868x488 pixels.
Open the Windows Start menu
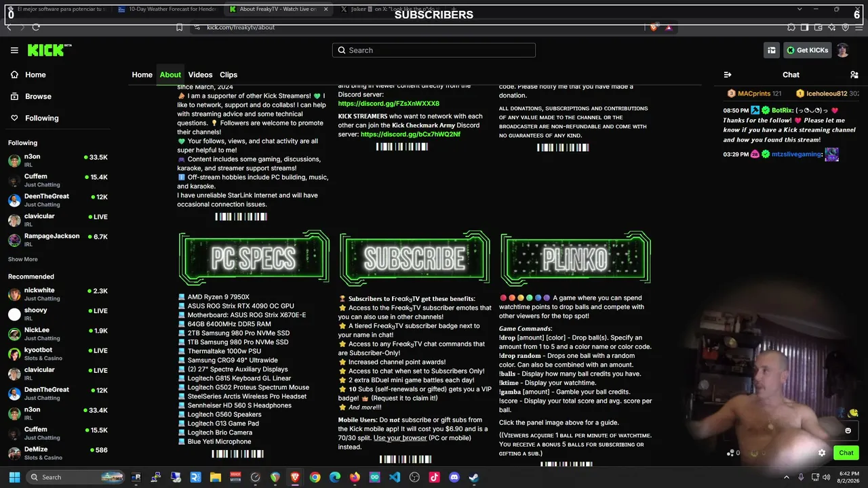coord(14,477)
